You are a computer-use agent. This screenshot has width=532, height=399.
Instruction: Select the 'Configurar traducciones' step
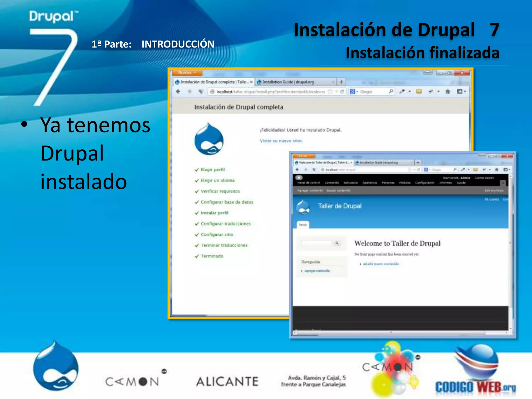click(226, 224)
